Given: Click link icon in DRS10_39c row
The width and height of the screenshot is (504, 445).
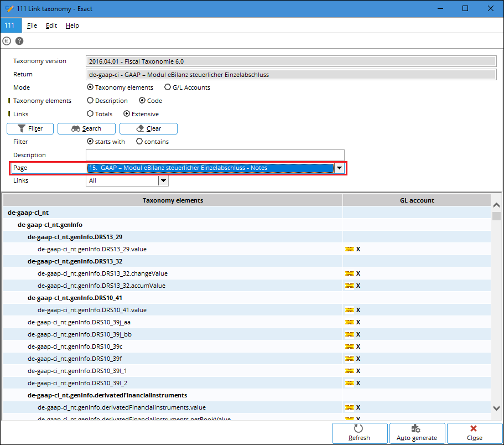Looking at the screenshot, I should point(350,347).
